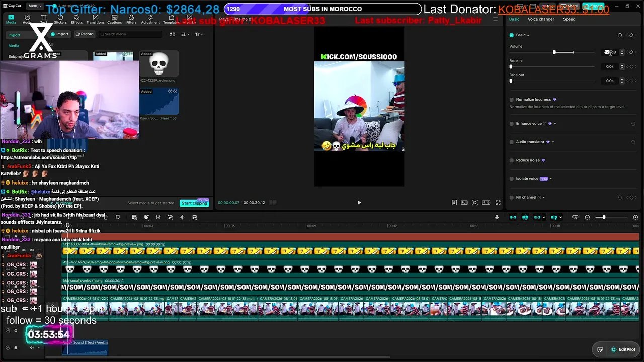Collapse the Basic section

528,35
